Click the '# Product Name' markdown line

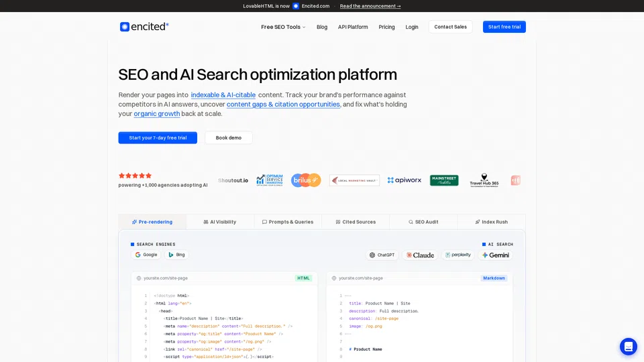tap(366, 349)
